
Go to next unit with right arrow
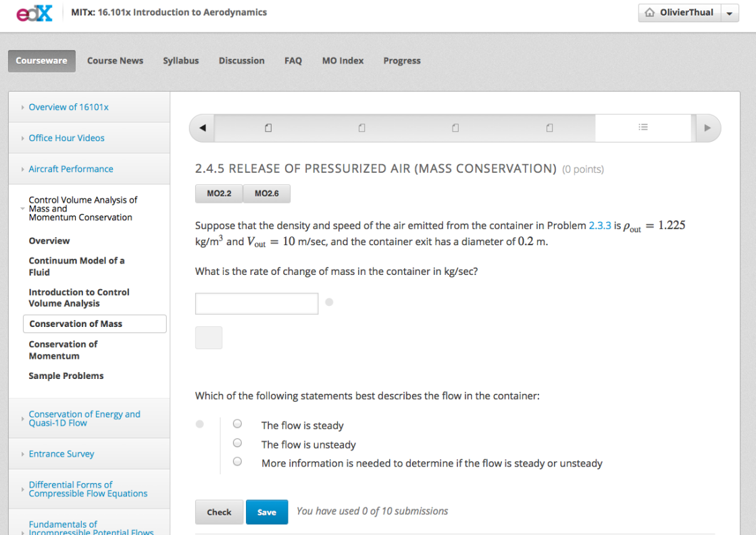[x=707, y=128]
